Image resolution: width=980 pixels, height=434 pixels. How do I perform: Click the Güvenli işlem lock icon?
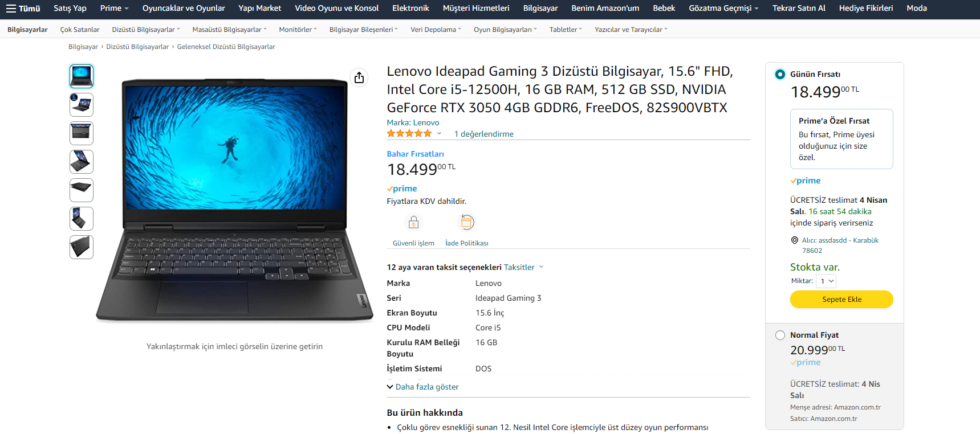coord(414,222)
